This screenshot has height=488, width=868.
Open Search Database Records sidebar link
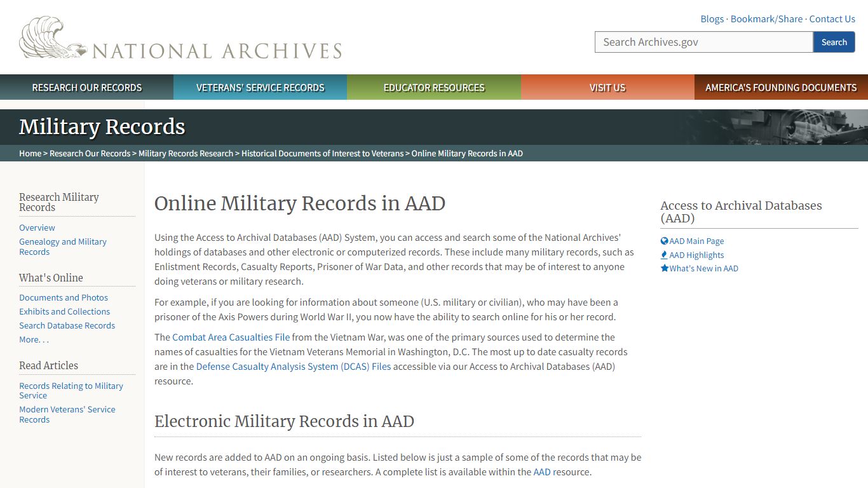point(67,325)
